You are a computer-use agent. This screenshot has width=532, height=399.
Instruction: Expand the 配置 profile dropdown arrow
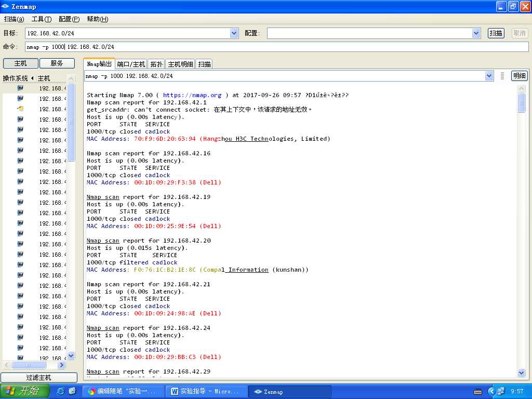[x=476, y=33]
